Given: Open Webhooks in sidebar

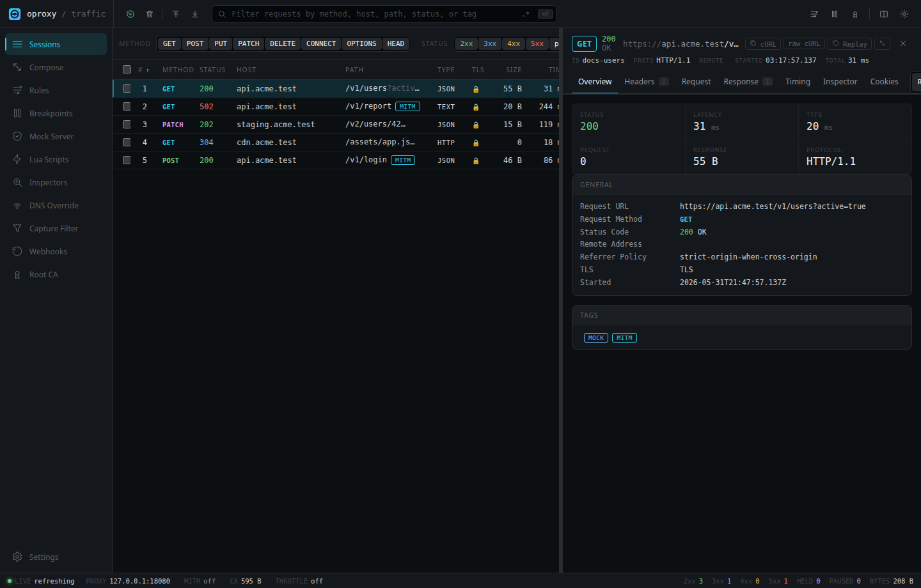Looking at the screenshot, I should 56,251.
